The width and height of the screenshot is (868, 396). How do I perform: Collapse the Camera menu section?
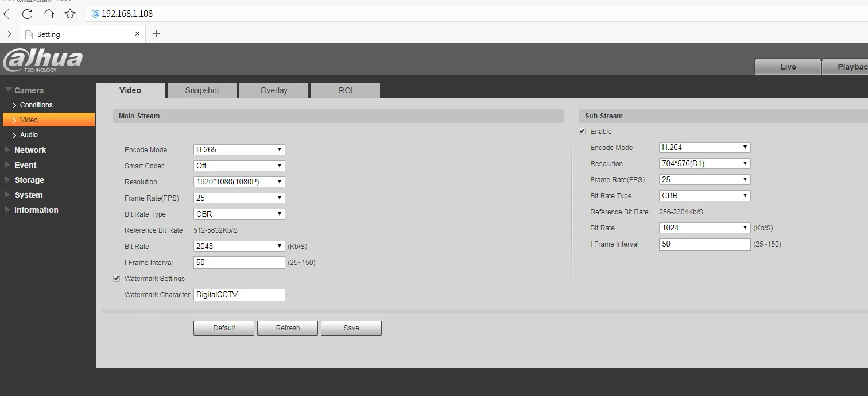tap(29, 90)
